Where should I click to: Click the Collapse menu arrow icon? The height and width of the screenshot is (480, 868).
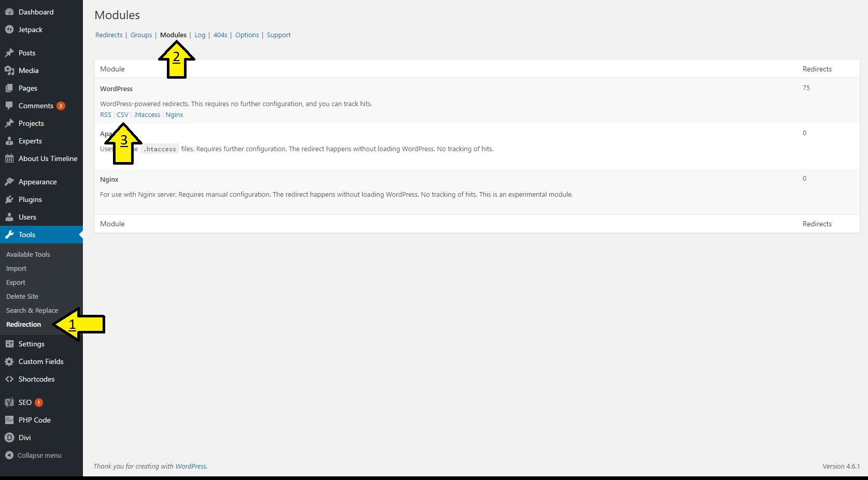(9, 455)
